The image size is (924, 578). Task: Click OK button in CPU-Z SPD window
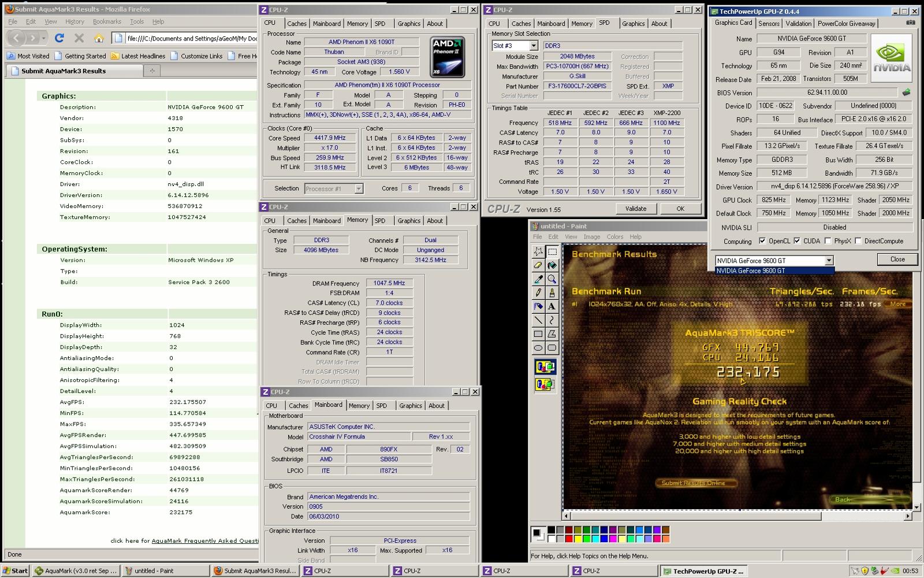[x=680, y=209]
